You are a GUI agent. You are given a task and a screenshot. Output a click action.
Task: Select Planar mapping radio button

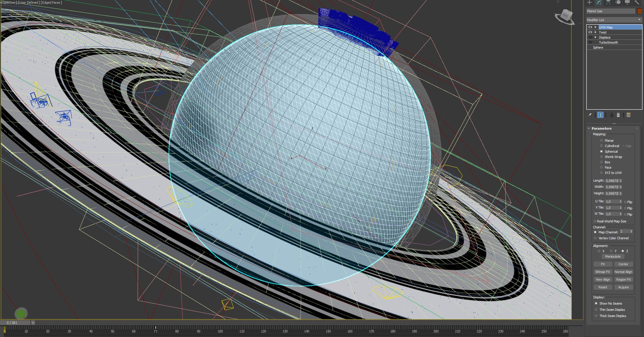601,141
